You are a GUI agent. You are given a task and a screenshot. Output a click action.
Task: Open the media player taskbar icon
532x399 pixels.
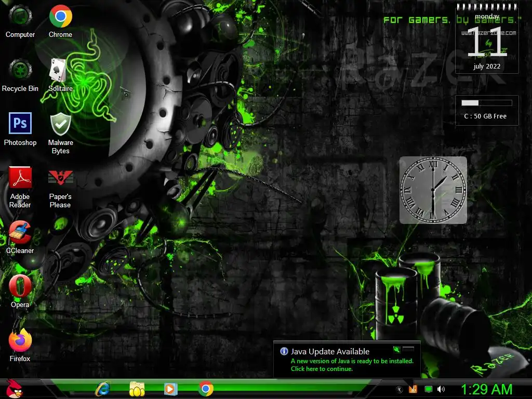point(170,389)
